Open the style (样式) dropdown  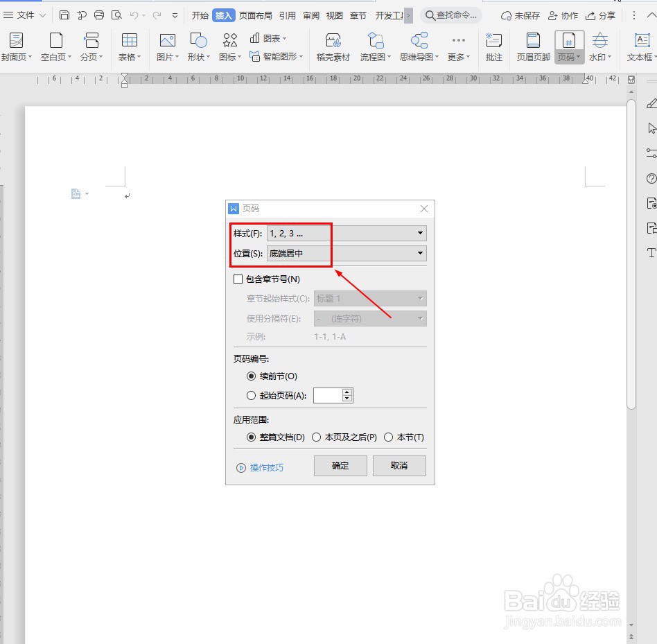click(347, 234)
